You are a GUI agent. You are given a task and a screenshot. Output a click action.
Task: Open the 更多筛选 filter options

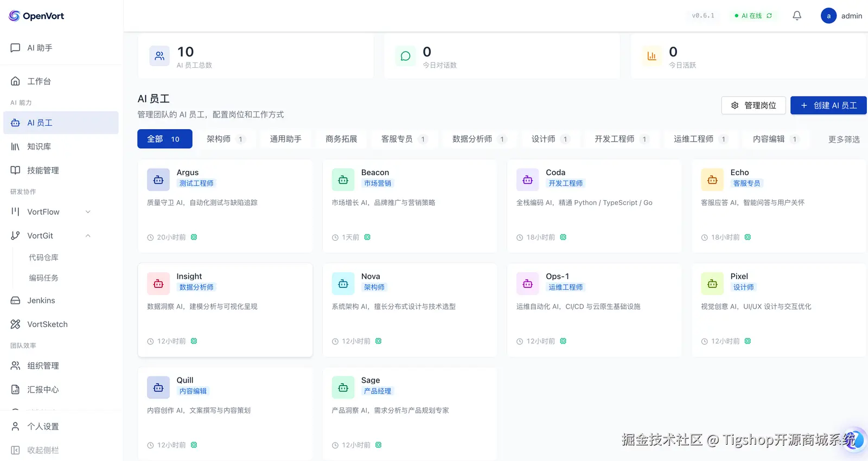(x=844, y=139)
